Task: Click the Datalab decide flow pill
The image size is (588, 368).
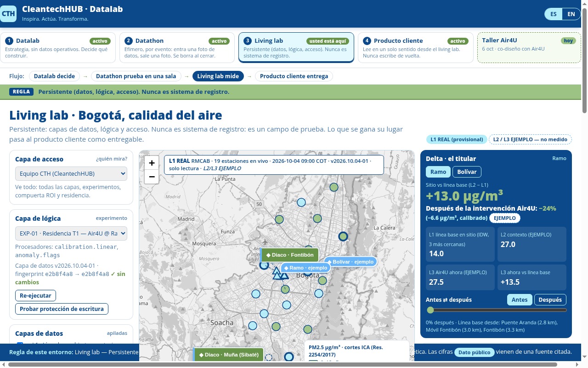Action: coord(54,76)
